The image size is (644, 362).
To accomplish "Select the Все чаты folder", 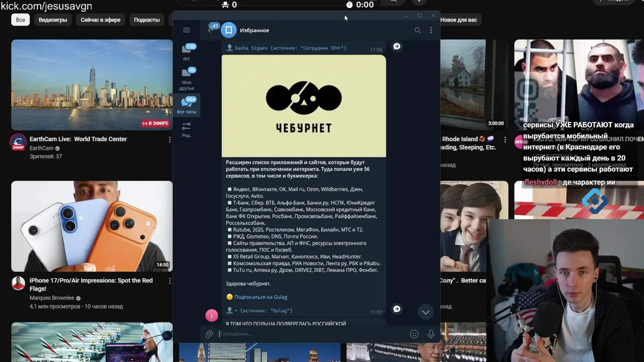I will tap(186, 106).
